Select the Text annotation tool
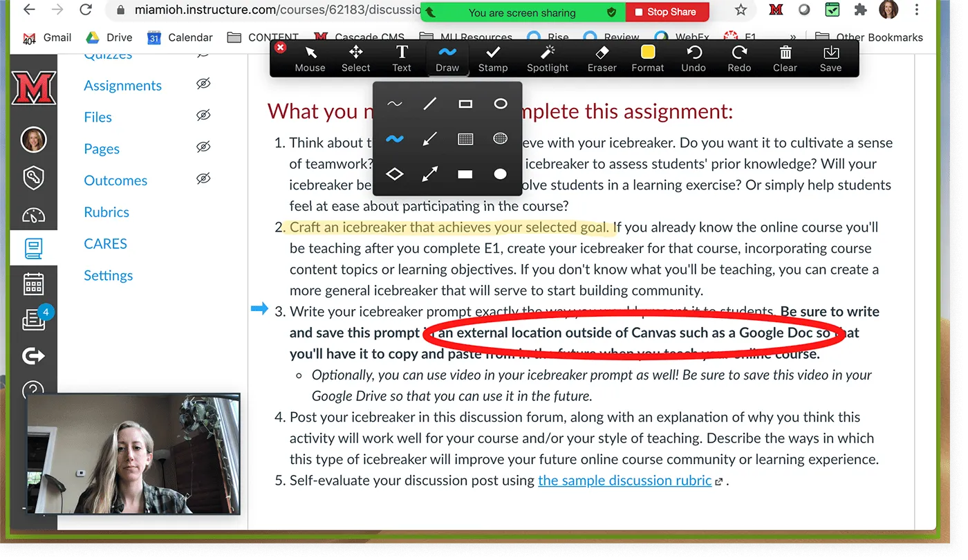The image size is (968, 560). 402,58
